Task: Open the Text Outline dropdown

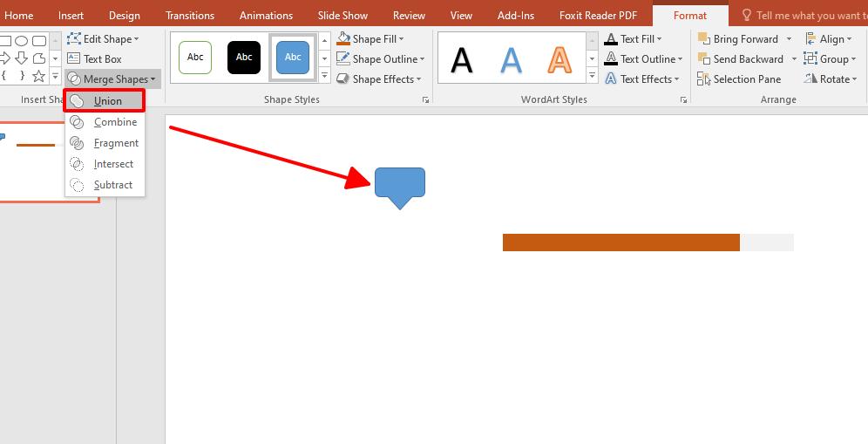Action: (x=644, y=58)
